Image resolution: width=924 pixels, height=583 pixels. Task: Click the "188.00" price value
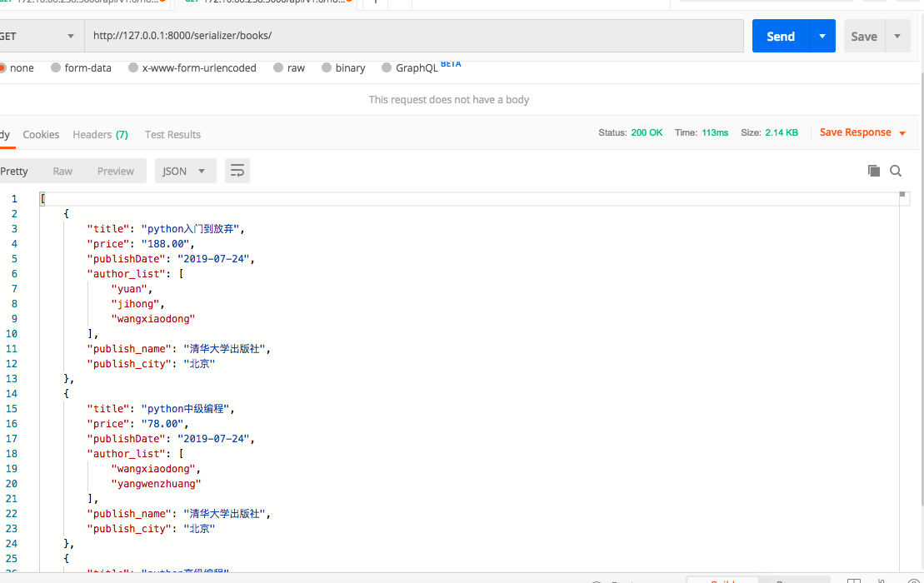165,244
